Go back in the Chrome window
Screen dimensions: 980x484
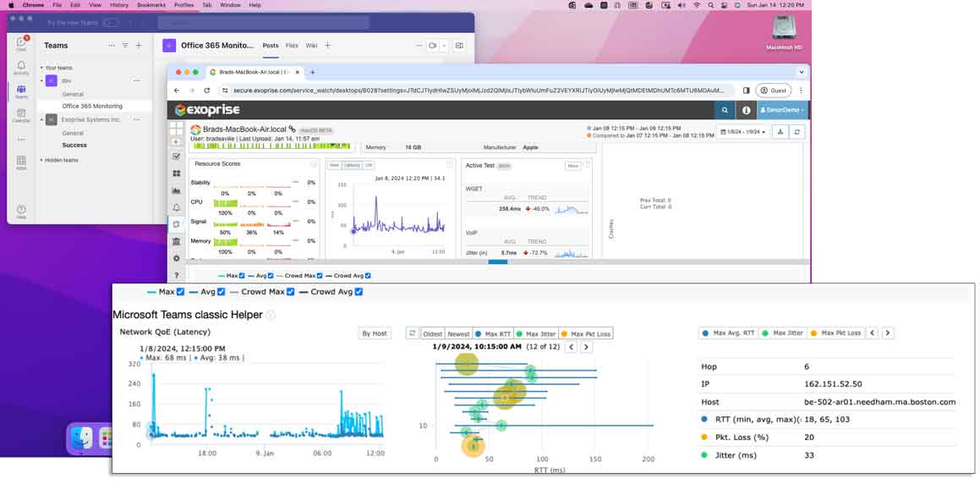pyautogui.click(x=178, y=91)
